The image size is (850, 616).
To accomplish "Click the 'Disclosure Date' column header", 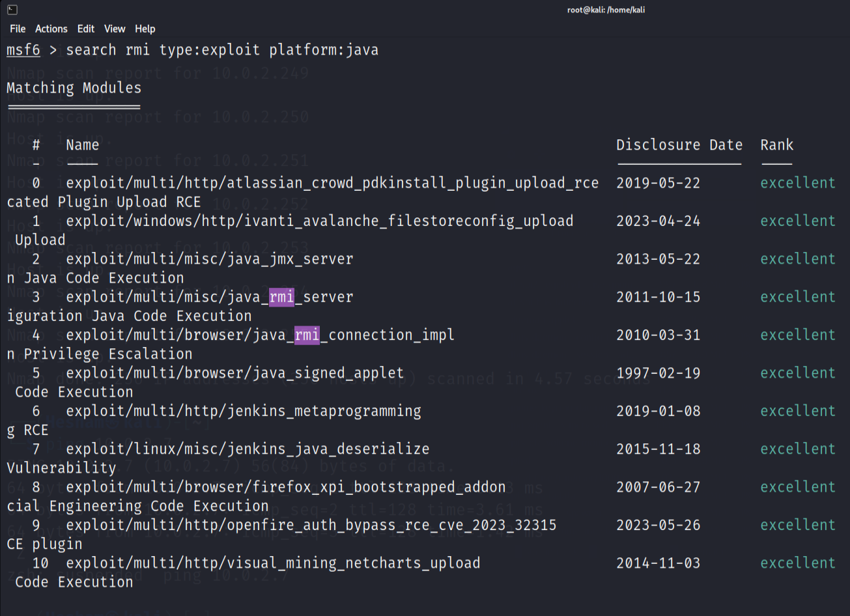I will 679,145.
